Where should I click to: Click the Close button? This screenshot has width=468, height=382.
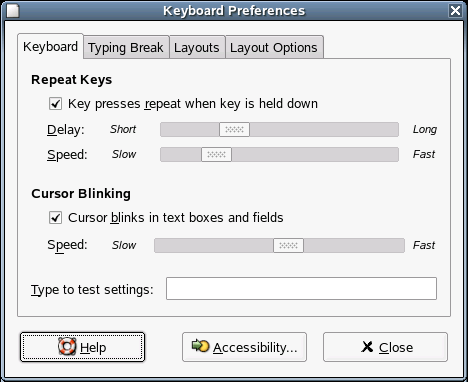coord(385,347)
